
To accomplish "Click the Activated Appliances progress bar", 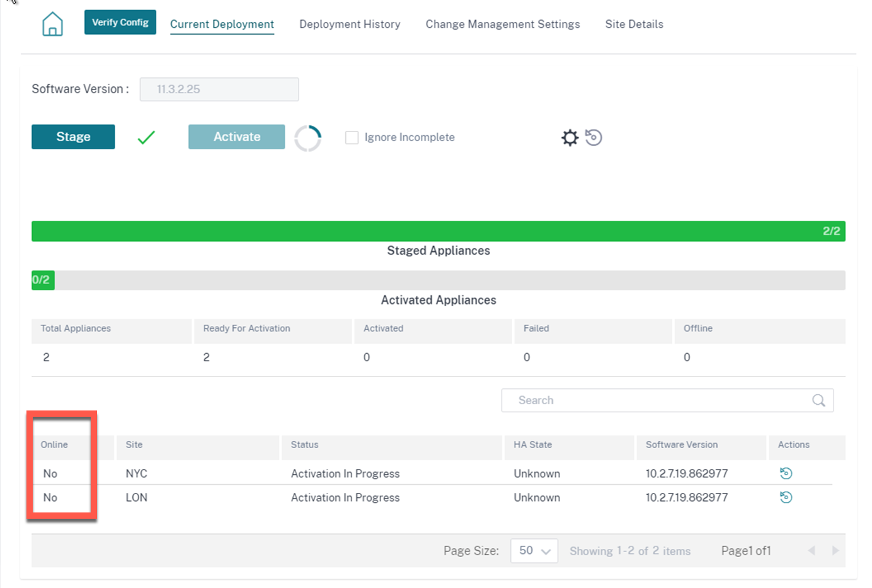I will pos(439,280).
